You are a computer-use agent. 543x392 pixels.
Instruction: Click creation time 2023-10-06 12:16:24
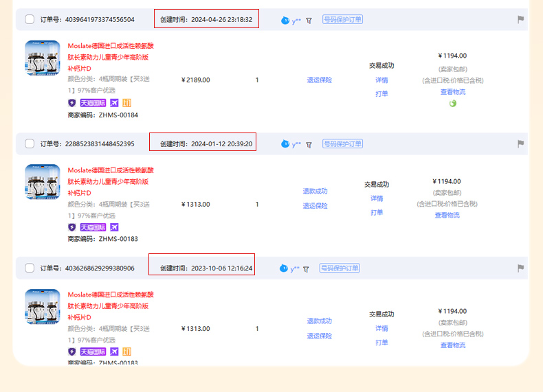pos(206,268)
